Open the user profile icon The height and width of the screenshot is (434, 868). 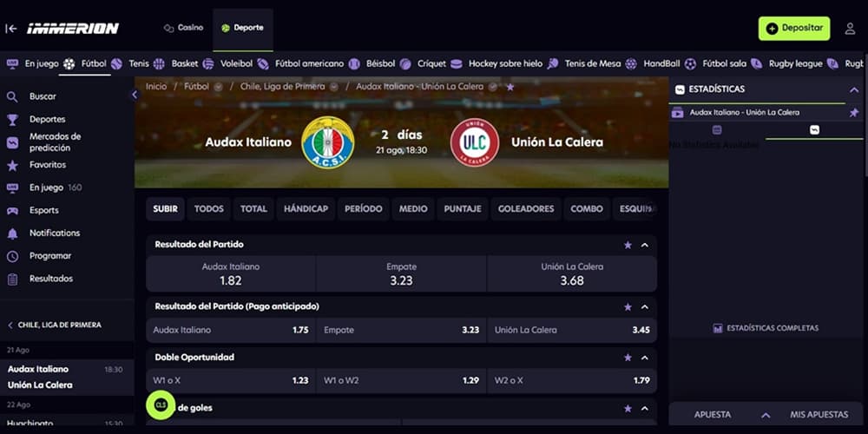click(x=850, y=29)
